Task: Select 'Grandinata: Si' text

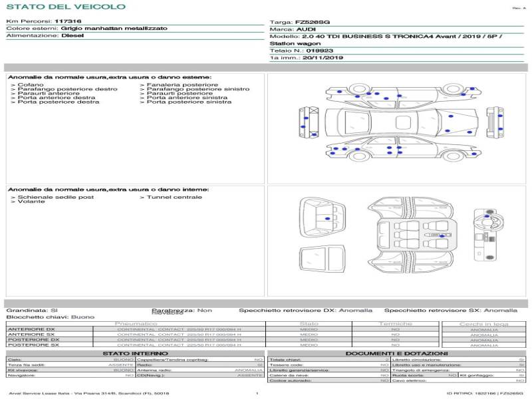Action: pyautogui.click(x=32, y=310)
